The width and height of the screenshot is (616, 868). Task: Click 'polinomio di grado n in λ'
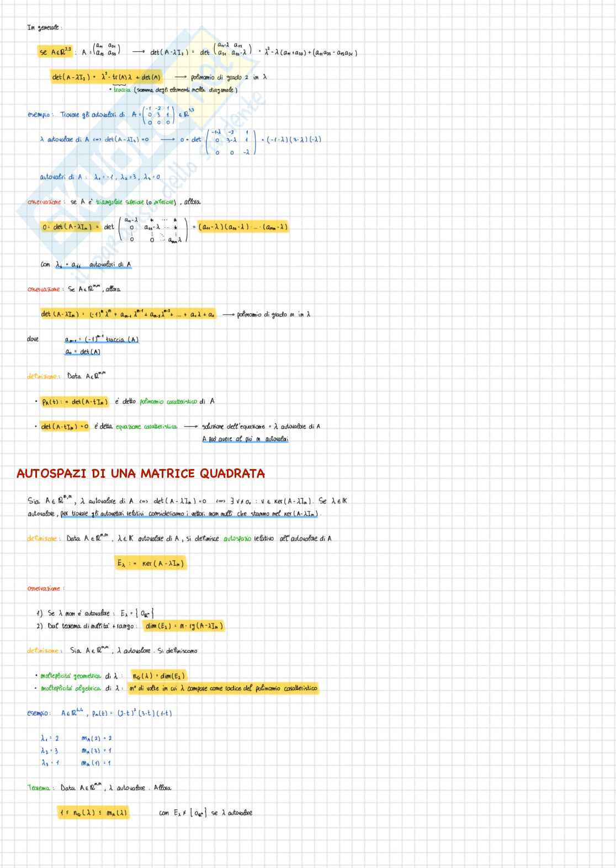(x=274, y=314)
